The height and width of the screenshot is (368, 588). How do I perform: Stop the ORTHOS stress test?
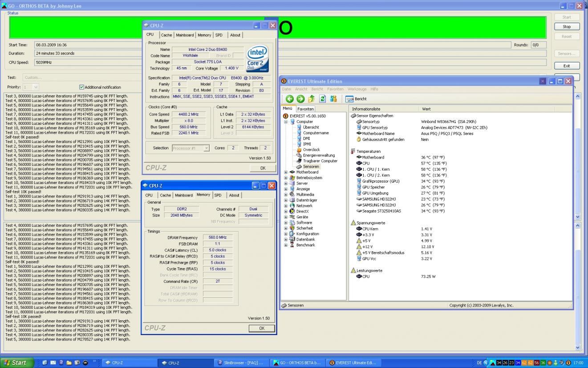click(x=567, y=27)
